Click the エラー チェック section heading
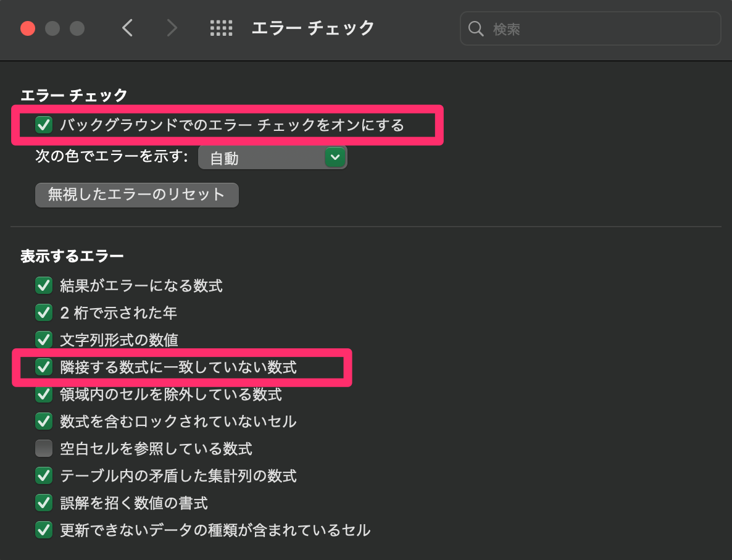 point(74,95)
